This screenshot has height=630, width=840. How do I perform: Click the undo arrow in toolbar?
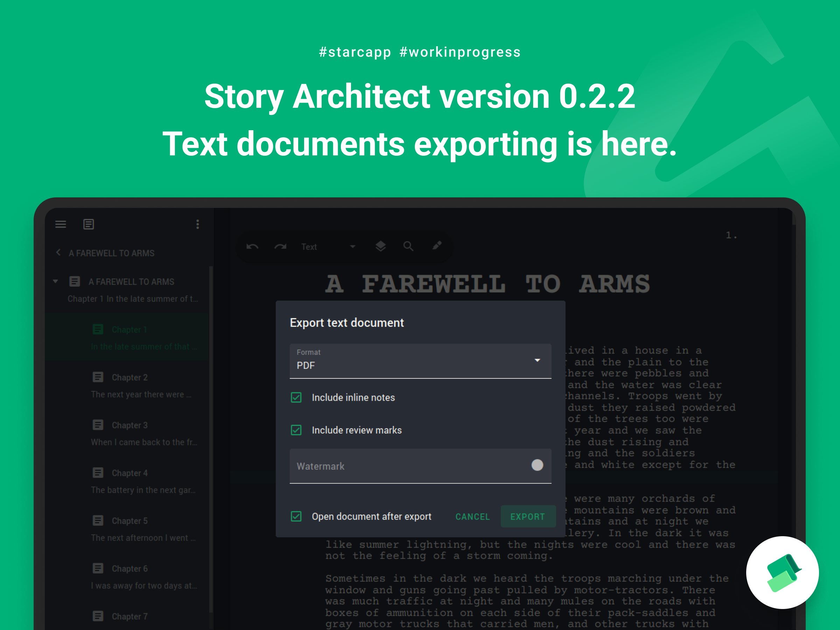coord(253,247)
